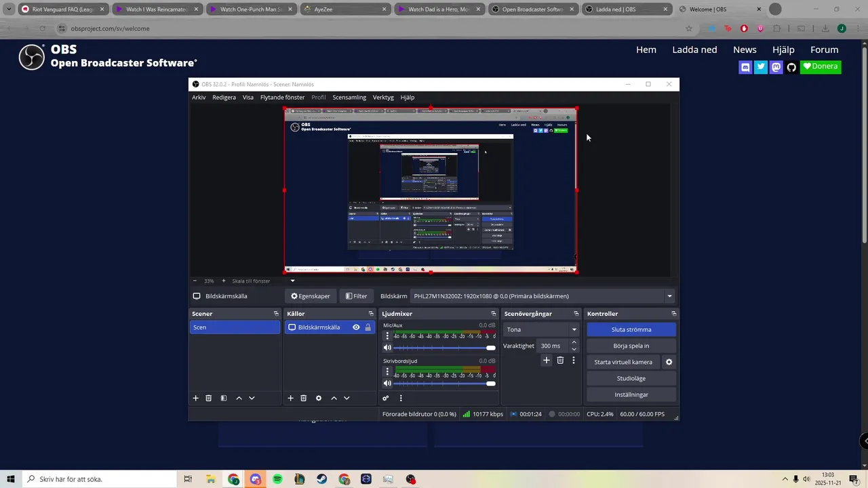Open OBS Mastodon icon on website
The image size is (868, 488).
coord(776,67)
